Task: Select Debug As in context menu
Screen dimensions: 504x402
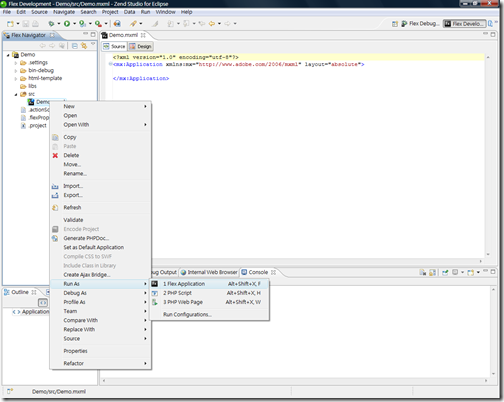Action: [100, 293]
